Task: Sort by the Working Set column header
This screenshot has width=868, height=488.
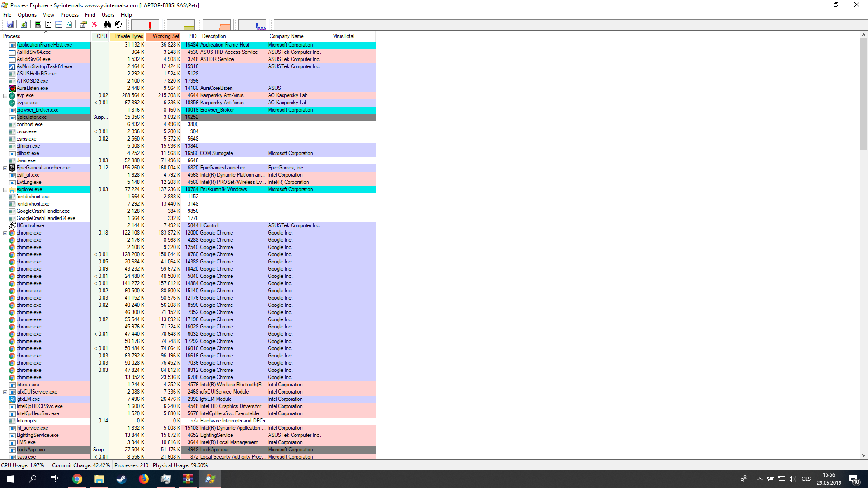Action: (164, 36)
